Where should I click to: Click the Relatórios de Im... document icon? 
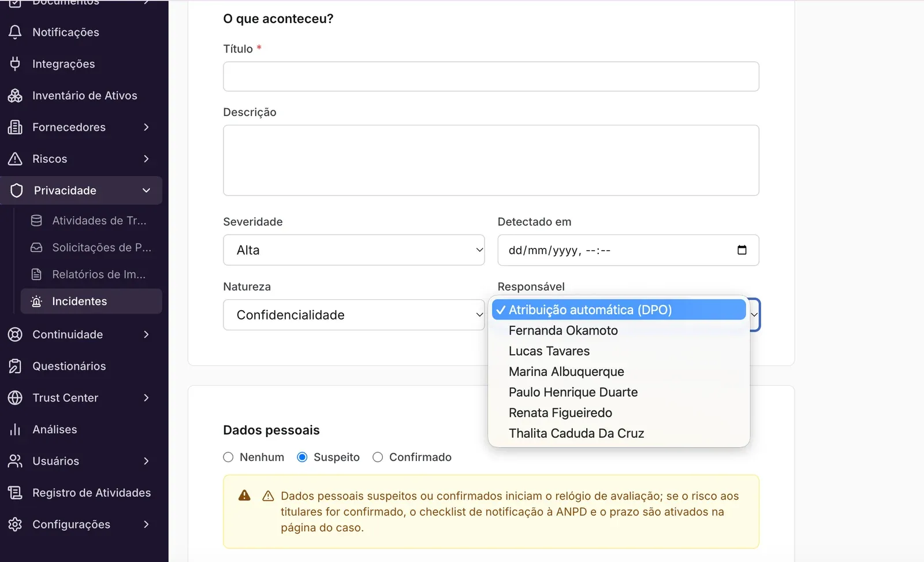point(36,274)
